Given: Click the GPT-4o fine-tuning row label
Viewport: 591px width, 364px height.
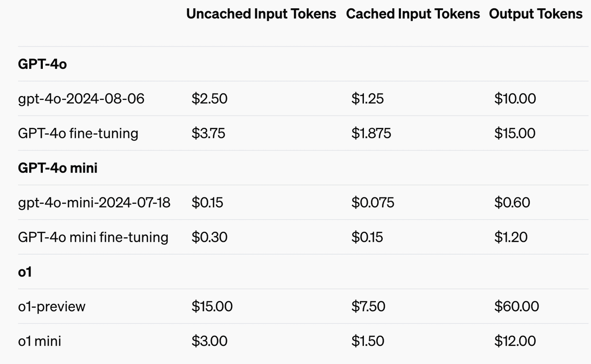Looking at the screenshot, I should pos(78,133).
